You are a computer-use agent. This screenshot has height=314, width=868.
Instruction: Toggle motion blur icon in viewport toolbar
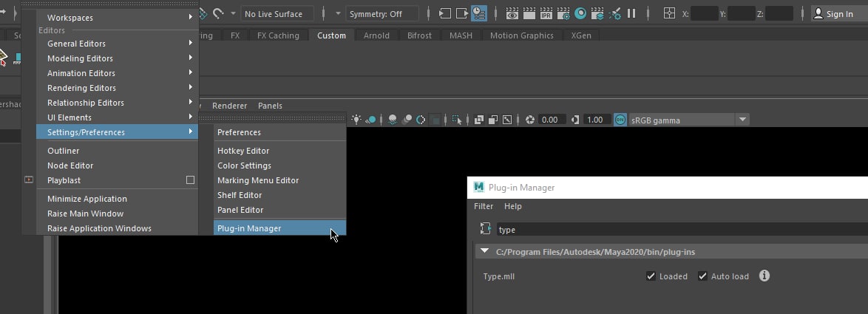click(x=407, y=120)
